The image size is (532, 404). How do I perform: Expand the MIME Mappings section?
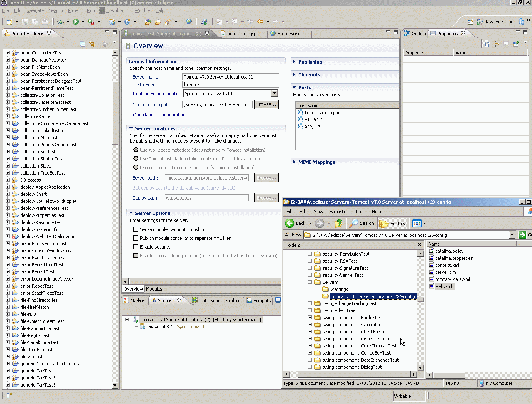point(316,162)
